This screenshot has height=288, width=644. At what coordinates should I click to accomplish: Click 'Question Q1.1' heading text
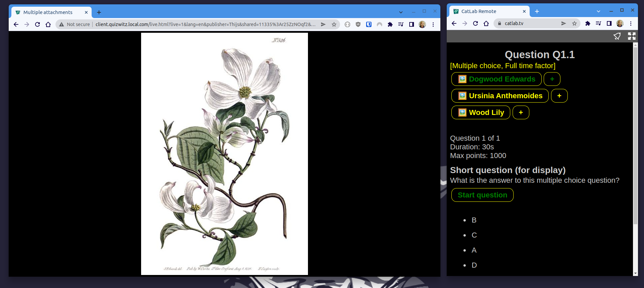[x=540, y=54]
